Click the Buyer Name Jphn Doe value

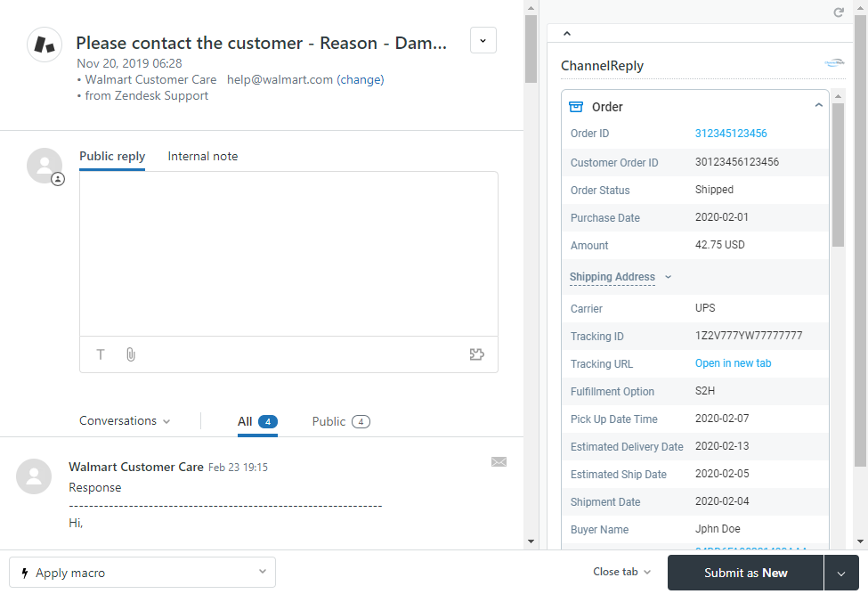pyautogui.click(x=718, y=529)
